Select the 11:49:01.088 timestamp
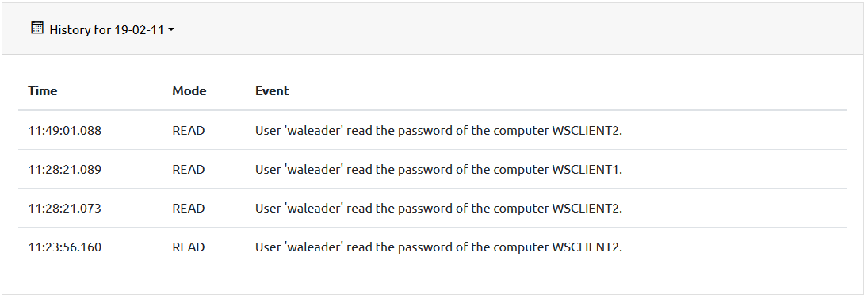 click(65, 131)
